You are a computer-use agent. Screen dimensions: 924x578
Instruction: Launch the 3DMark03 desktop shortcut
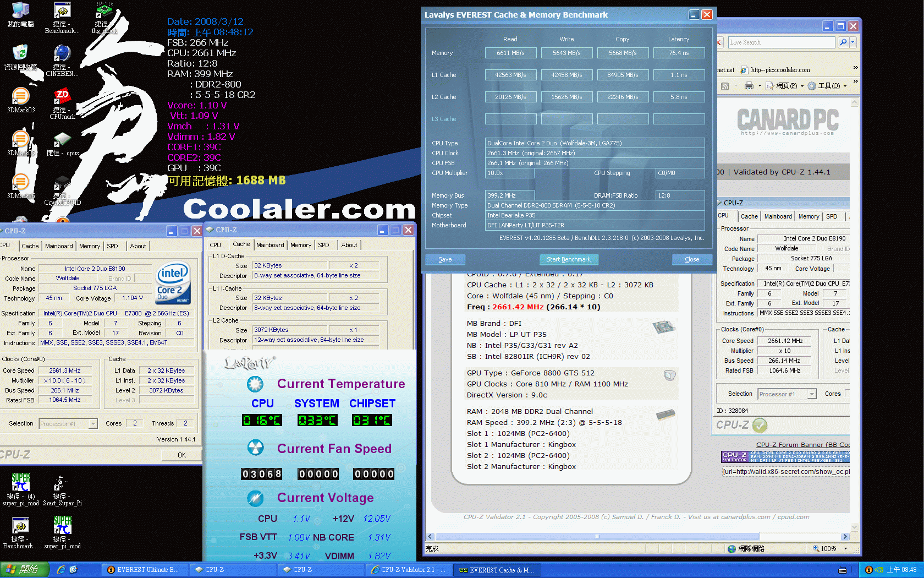[x=20, y=100]
